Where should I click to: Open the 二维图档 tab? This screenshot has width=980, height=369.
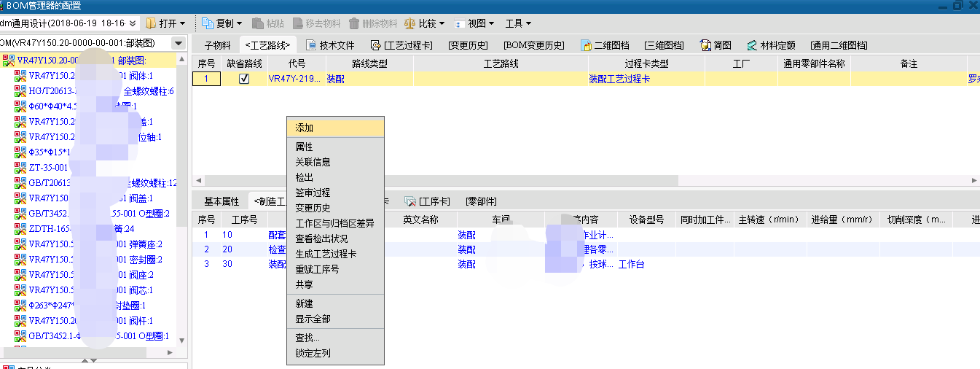(x=604, y=45)
